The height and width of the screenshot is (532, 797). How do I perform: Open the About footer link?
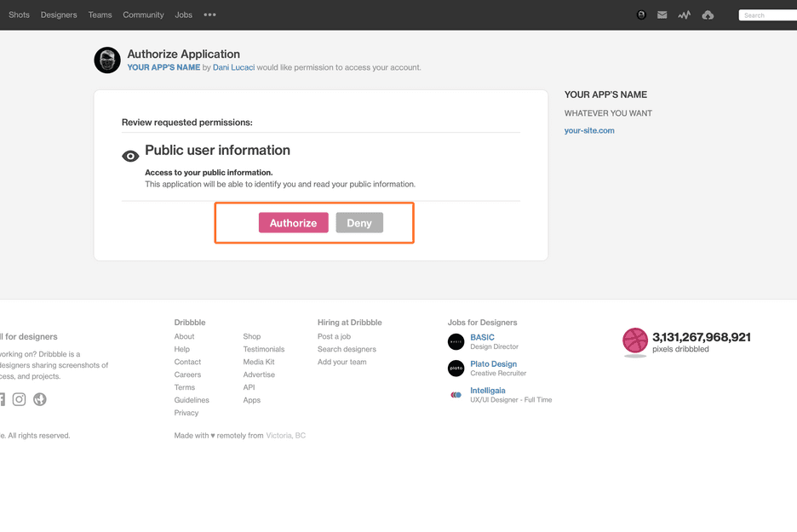184,336
